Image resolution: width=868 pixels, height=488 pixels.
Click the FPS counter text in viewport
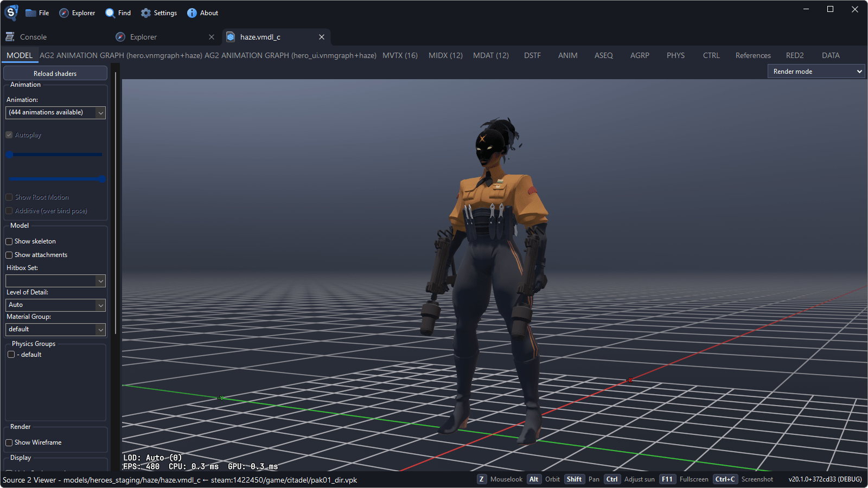142,466
